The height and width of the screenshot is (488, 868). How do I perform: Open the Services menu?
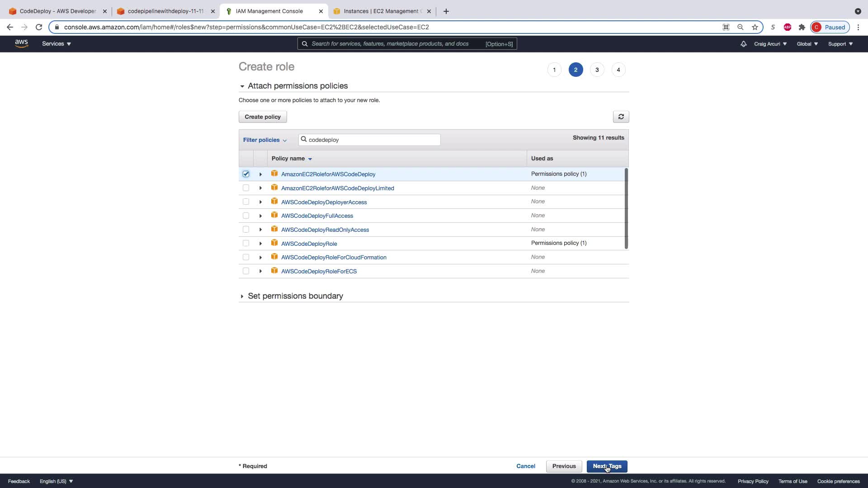57,44
